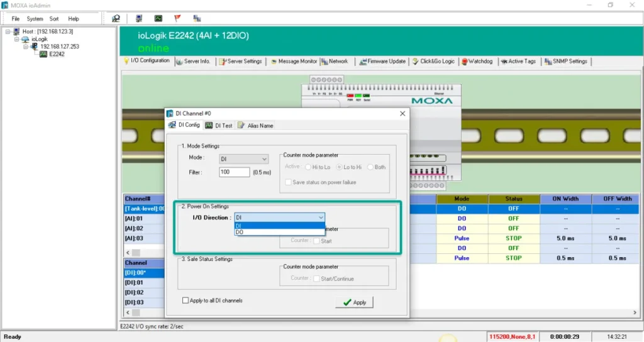Viewport: 644px width, 342px height.
Task: Select the E2242 device tree item
Action: (x=57, y=54)
